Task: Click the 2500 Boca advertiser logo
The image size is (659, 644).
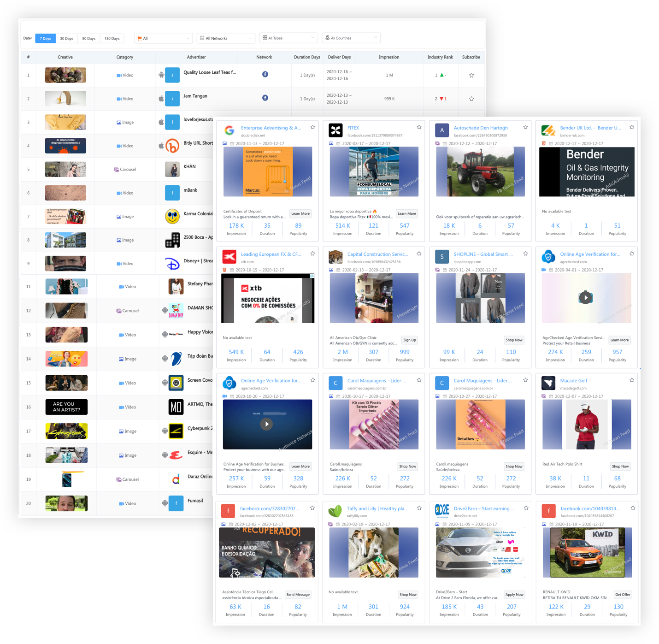Action: [172, 240]
